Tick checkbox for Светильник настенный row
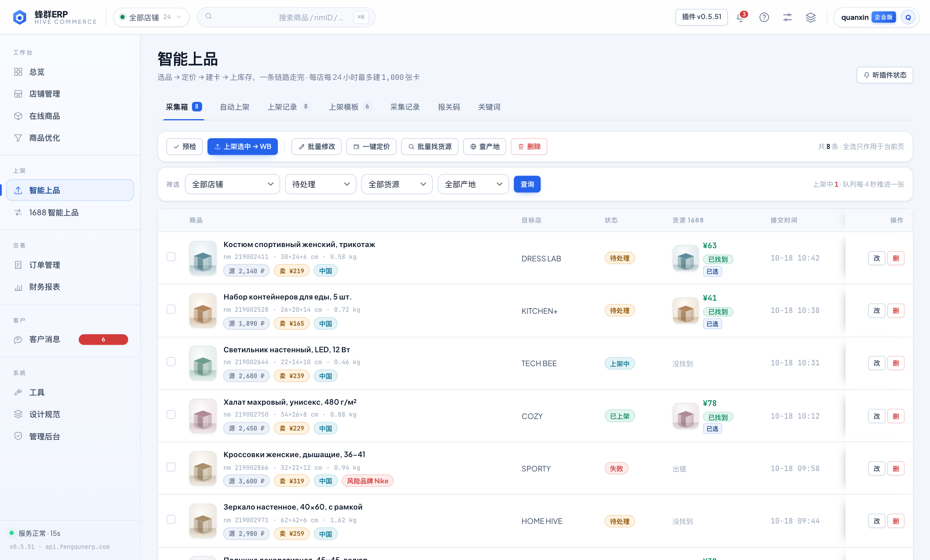Image resolution: width=930 pixels, height=560 pixels. click(x=171, y=361)
